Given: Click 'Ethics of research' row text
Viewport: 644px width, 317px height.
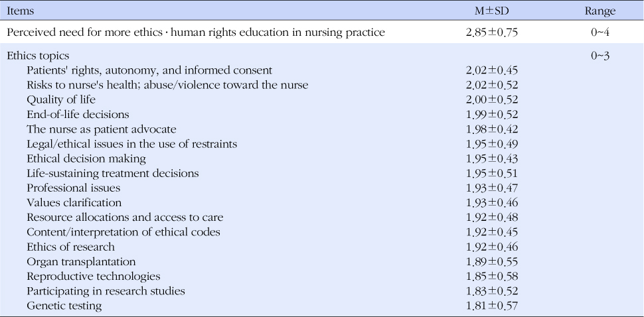Looking at the screenshot, I should coord(70,247).
